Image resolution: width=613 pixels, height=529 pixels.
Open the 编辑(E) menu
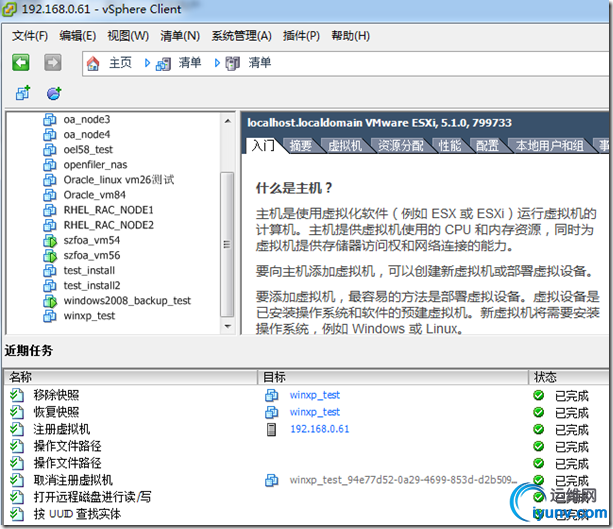(x=78, y=36)
